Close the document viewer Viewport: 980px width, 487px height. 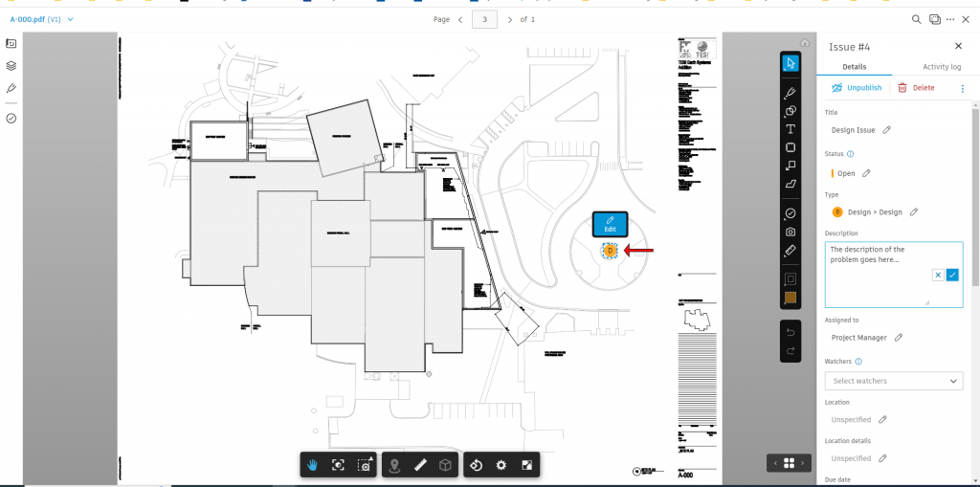pos(966,19)
